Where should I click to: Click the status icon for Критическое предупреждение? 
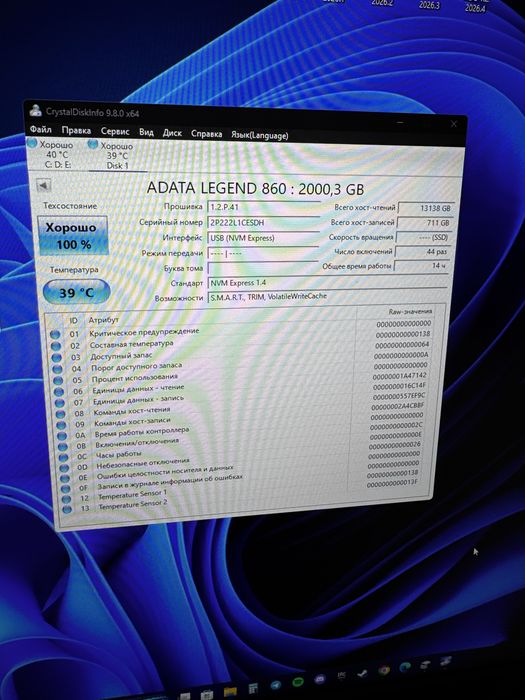[55, 334]
